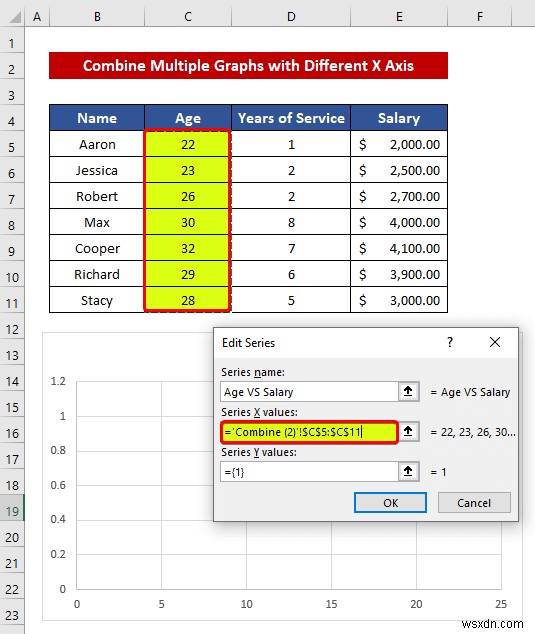Select column B header
Screen dimensions: 535x634
coord(97,17)
